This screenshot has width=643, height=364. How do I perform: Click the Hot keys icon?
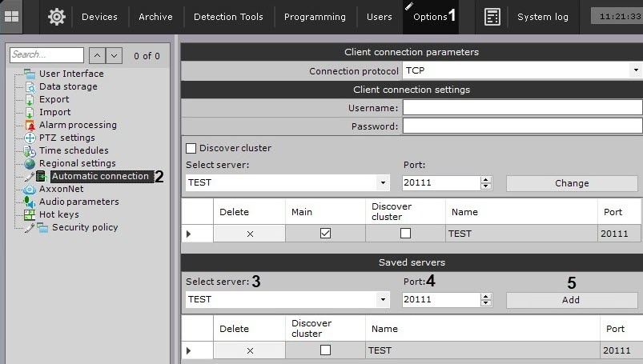coord(30,214)
